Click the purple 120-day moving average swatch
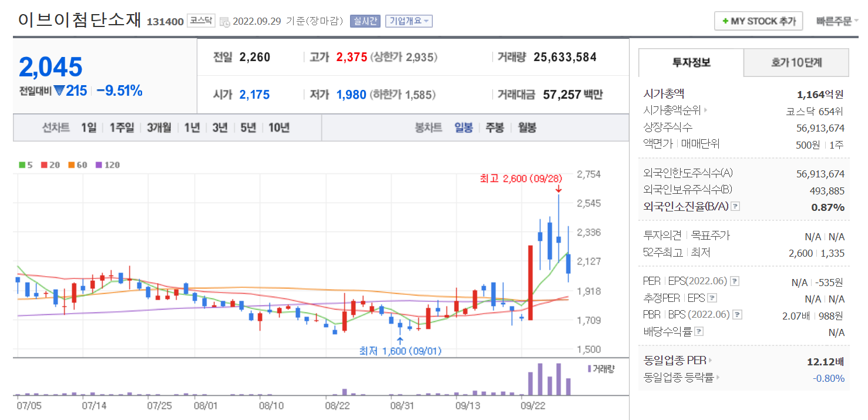This screenshot has height=420, width=868. pos(99,165)
